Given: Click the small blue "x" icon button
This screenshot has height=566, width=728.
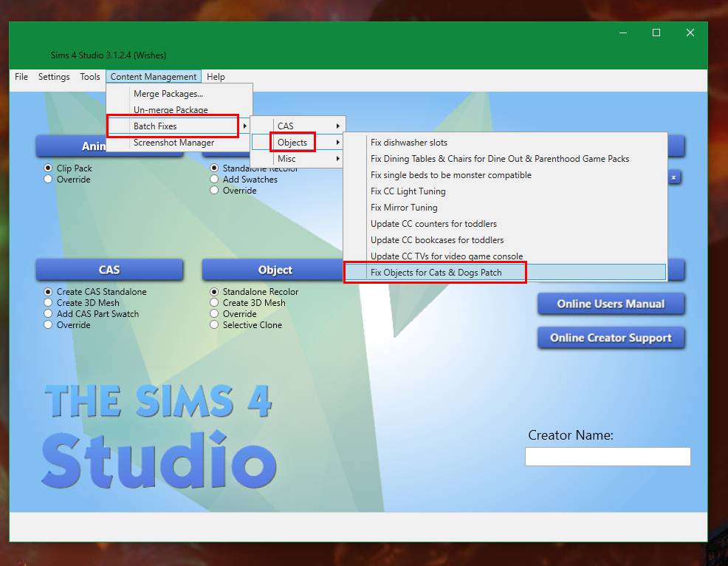Looking at the screenshot, I should (x=673, y=177).
